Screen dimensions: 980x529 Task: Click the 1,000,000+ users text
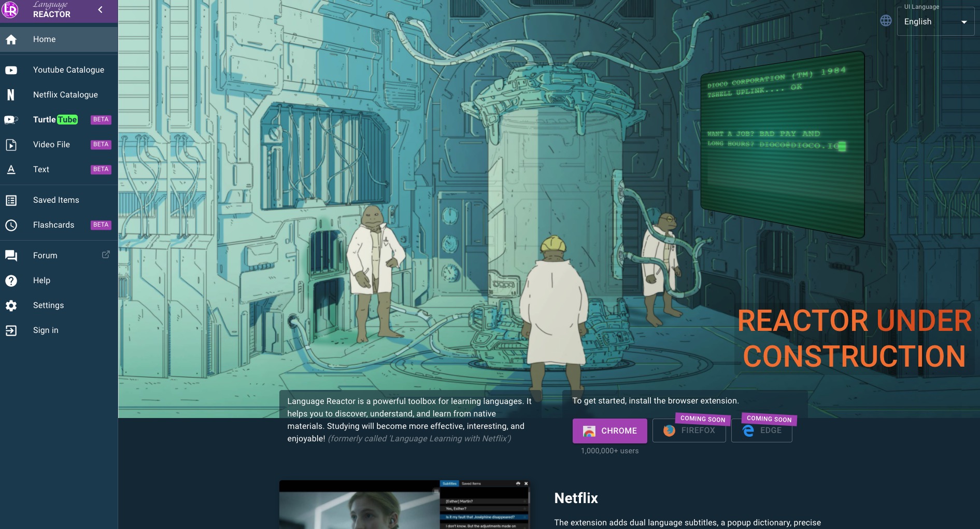pyautogui.click(x=609, y=451)
